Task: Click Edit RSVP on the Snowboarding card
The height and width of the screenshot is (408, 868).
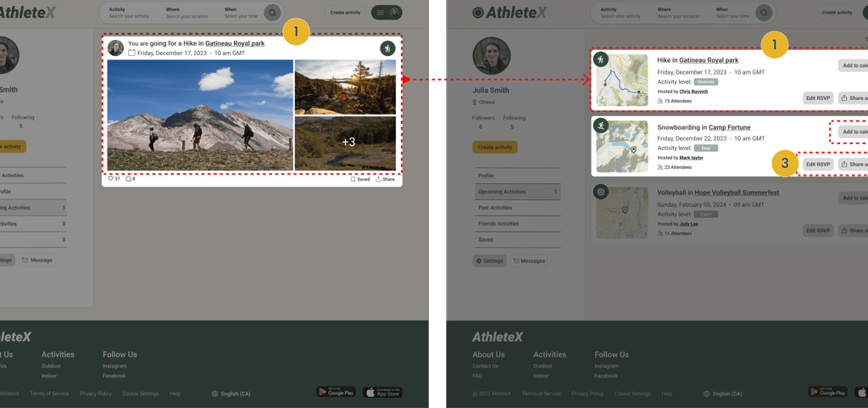Action: 818,165
